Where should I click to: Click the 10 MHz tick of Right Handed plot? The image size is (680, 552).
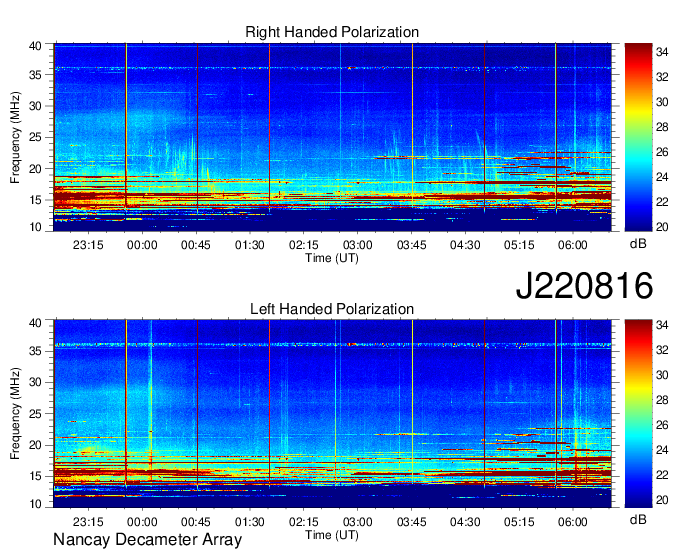pyautogui.click(x=35, y=227)
